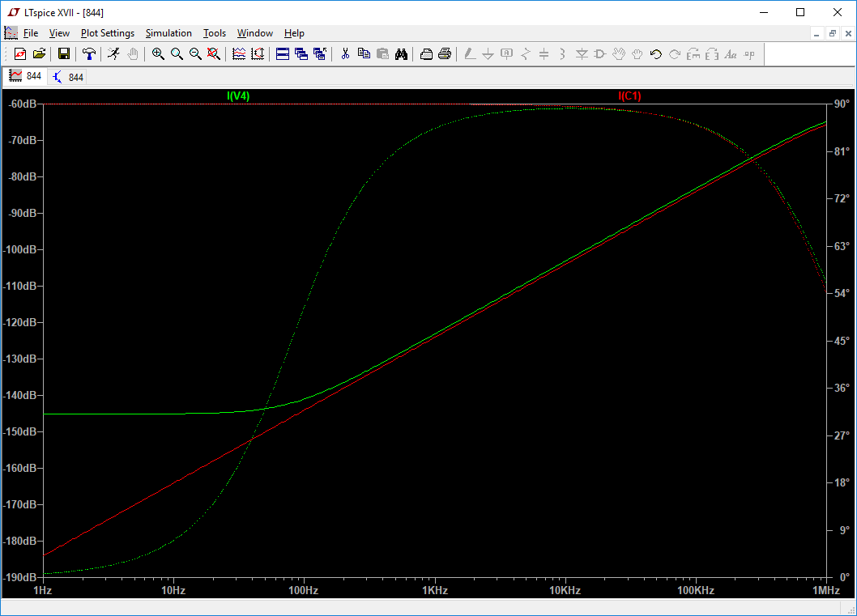Close all windows using the toolbar icon

point(320,54)
